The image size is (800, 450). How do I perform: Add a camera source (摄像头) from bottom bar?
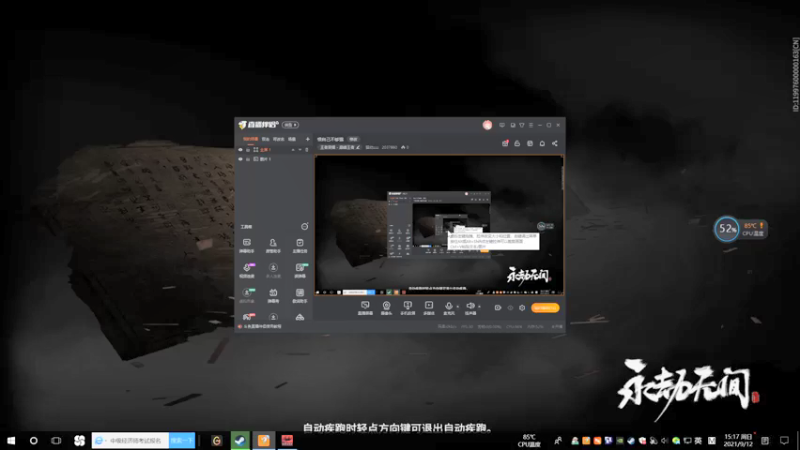(387, 308)
